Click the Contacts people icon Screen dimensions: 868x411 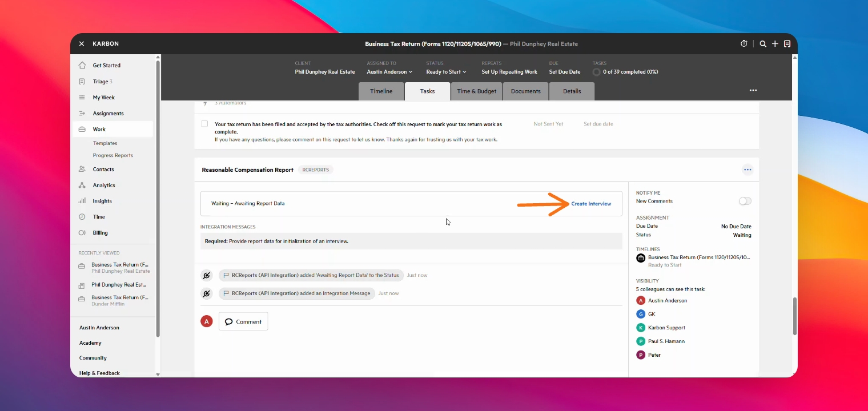(82, 170)
